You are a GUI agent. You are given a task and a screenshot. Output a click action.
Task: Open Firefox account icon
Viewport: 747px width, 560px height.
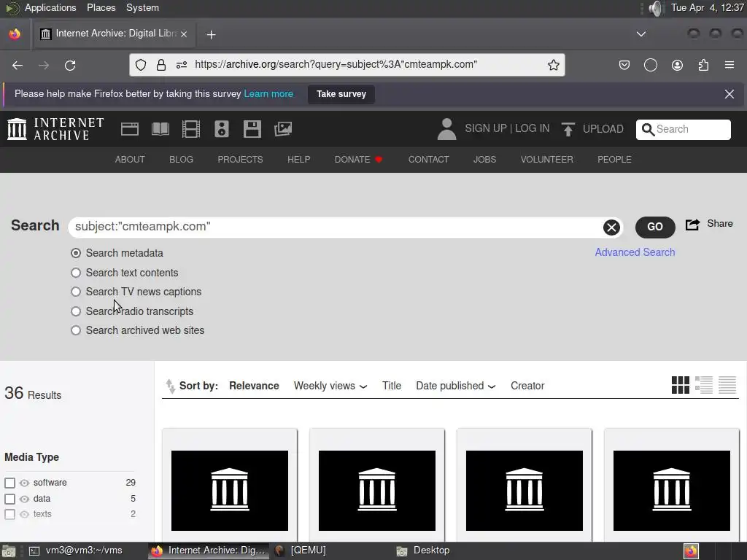click(x=677, y=65)
